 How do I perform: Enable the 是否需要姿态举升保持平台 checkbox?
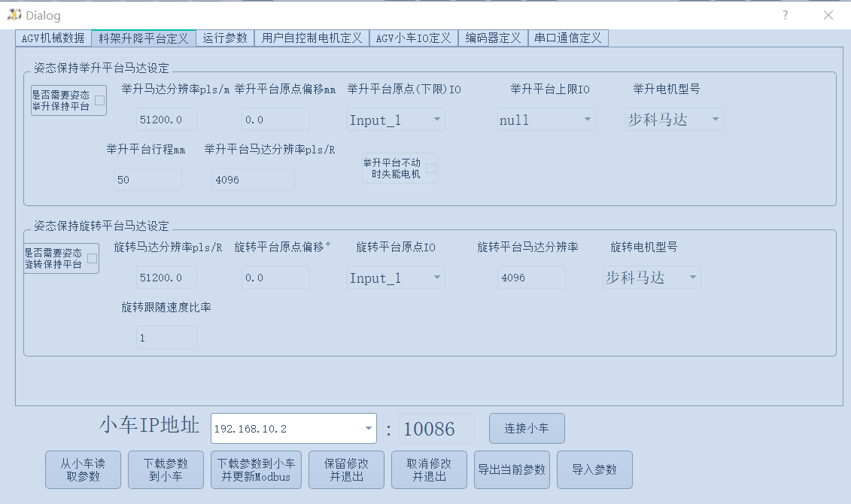[x=99, y=99]
